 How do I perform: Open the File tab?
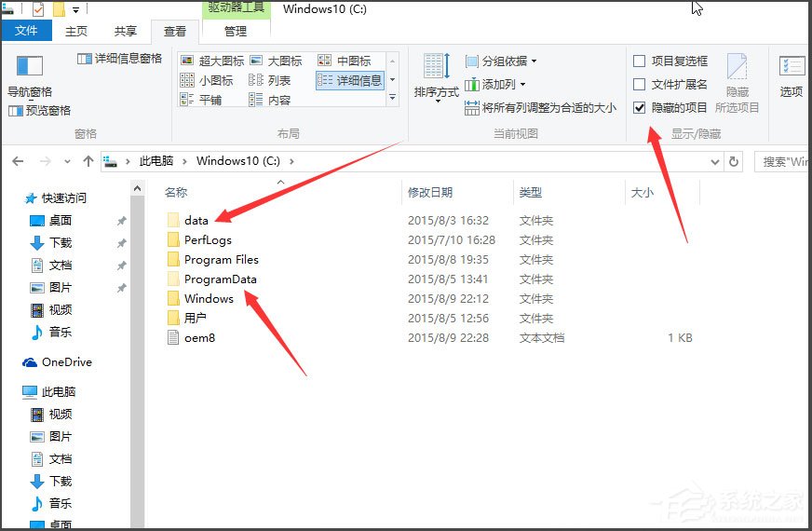(x=26, y=31)
